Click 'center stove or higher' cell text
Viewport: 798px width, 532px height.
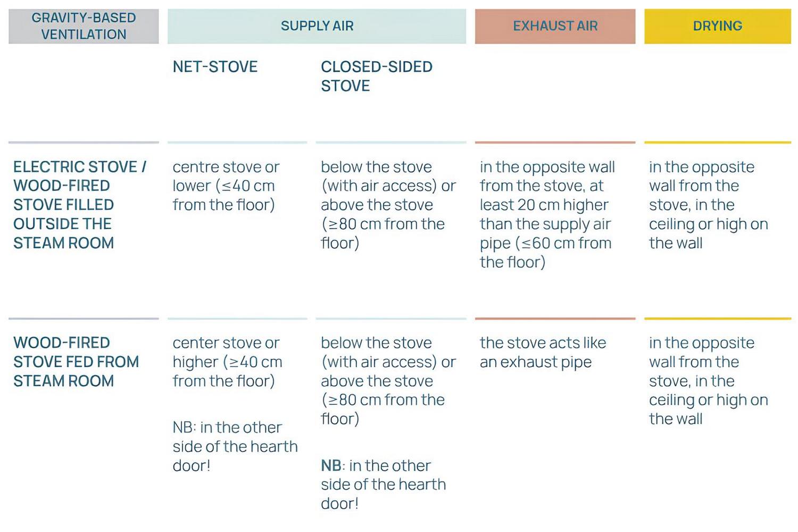click(x=227, y=362)
